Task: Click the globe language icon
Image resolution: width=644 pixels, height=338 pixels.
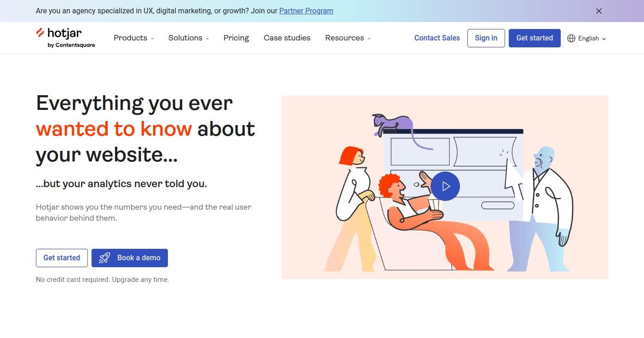Action: [x=571, y=38]
